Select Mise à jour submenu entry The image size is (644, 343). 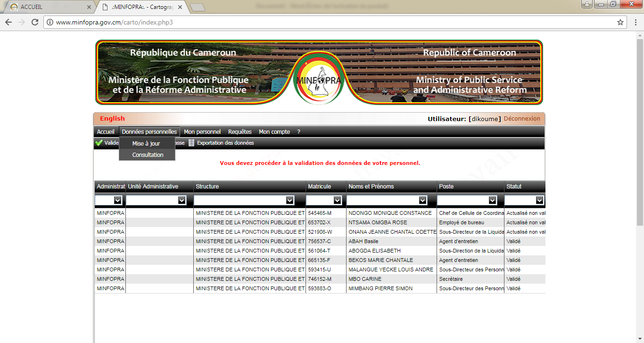tap(147, 144)
